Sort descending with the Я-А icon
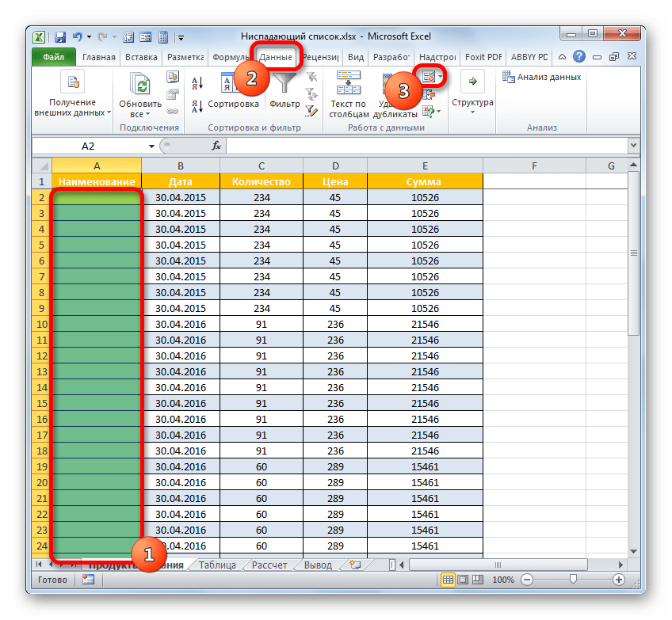The width and height of the screenshot is (672, 620). point(197,106)
